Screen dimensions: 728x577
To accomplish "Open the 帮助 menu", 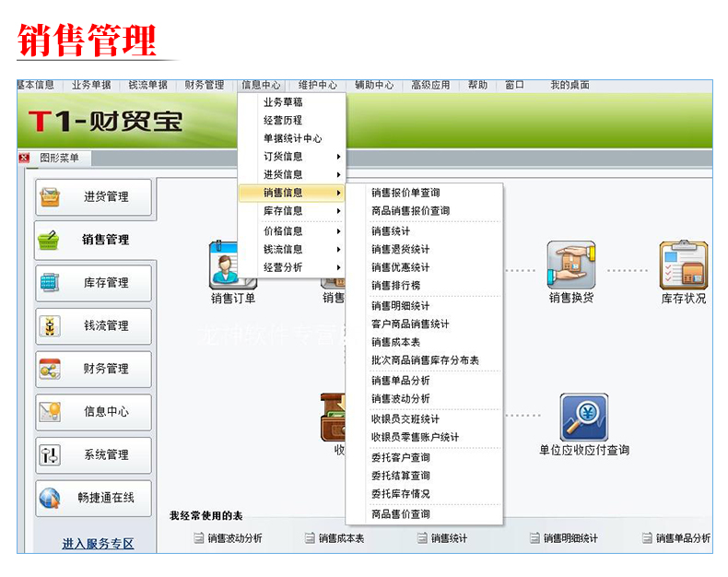I will pyautogui.click(x=477, y=85).
